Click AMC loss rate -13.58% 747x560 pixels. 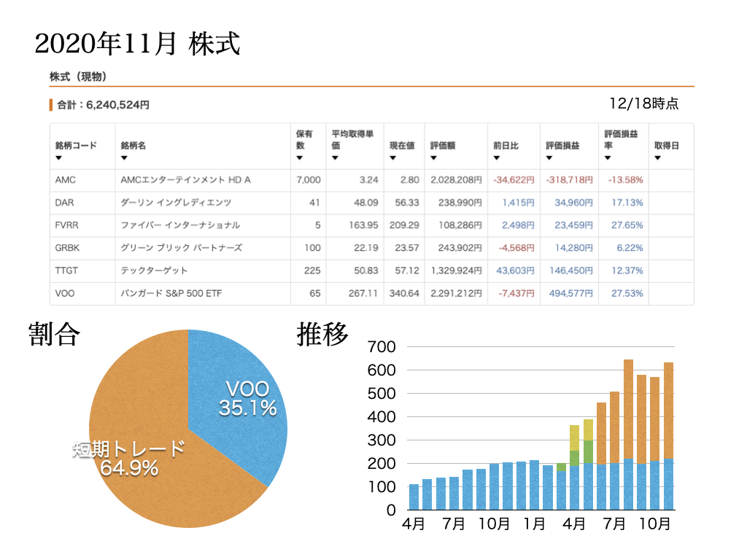(x=625, y=180)
